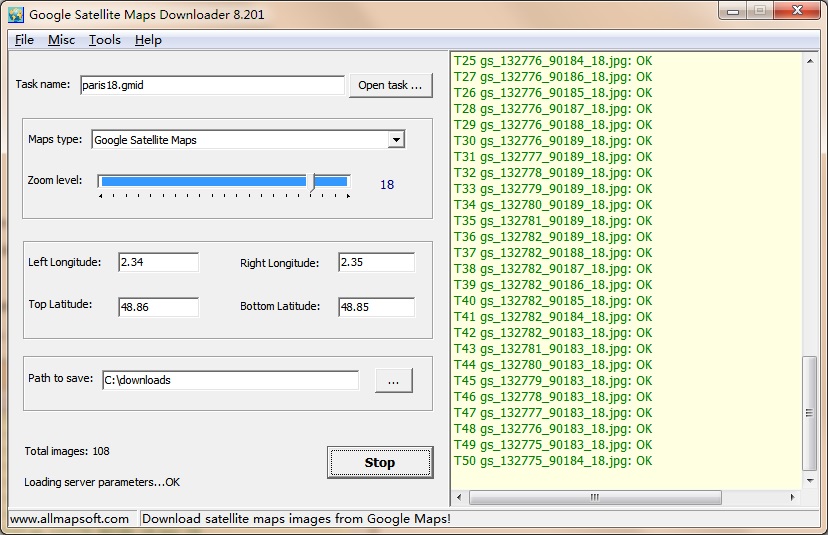Click the 'Loading server parameters...OK' status text
This screenshot has width=828, height=535.
pyautogui.click(x=102, y=482)
